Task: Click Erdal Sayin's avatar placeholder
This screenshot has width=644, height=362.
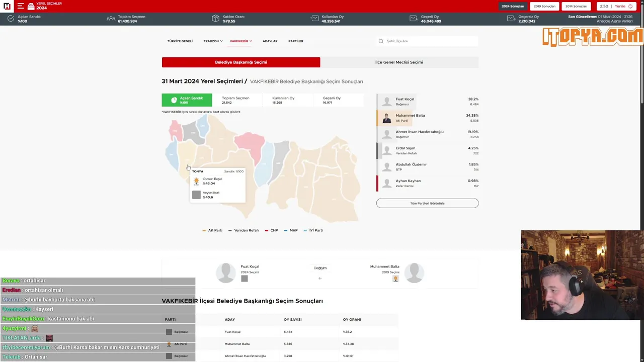Action: tap(386, 151)
